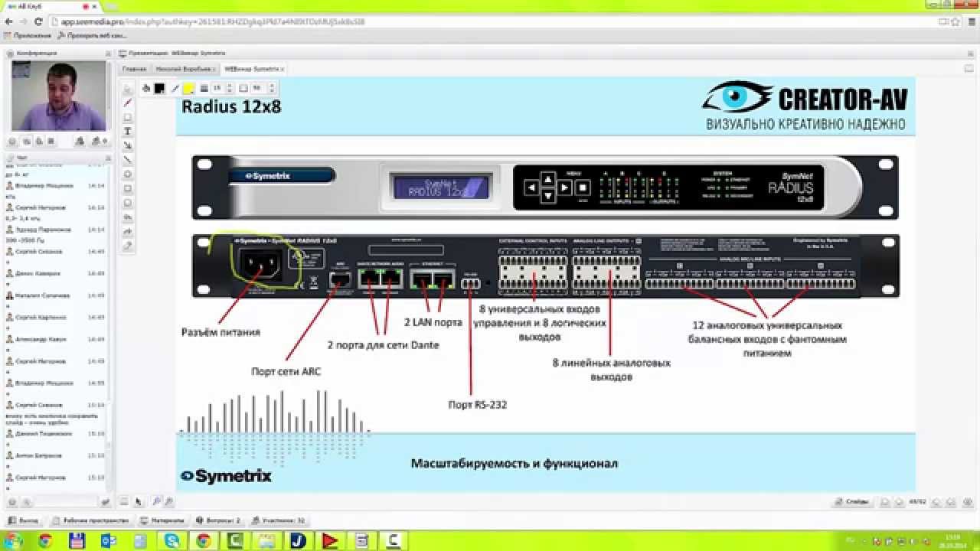Open the Участники: 32 panel
Screen dimensions: 980x551
coord(279,520)
